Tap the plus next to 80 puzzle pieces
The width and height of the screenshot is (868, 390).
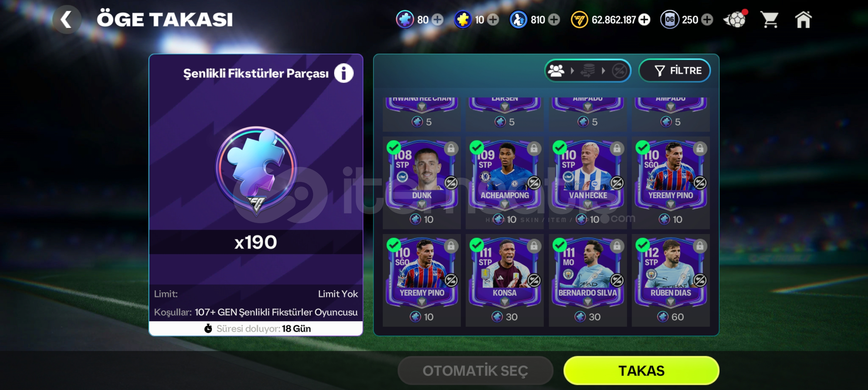point(437,19)
